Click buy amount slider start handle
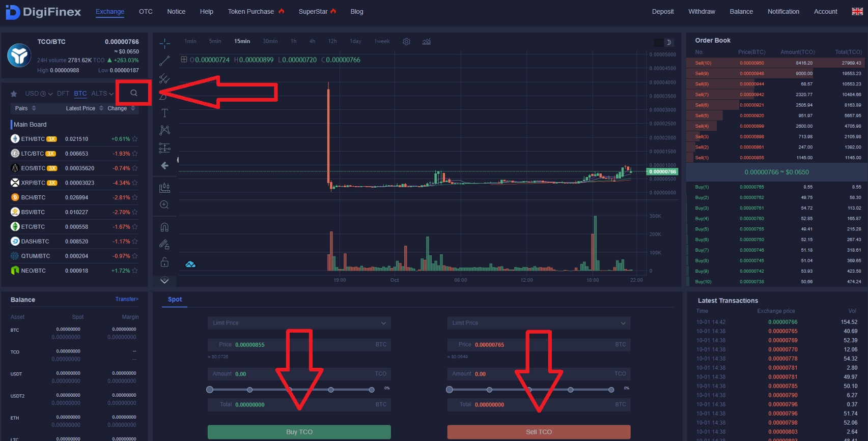Screen dimensions: 868x441 [210, 390]
